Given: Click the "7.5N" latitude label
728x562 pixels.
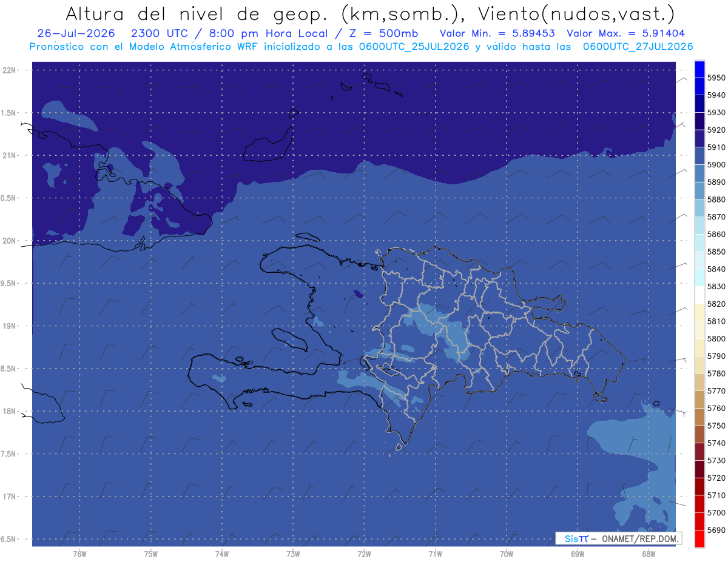Looking at the screenshot, I should pos(9,453).
